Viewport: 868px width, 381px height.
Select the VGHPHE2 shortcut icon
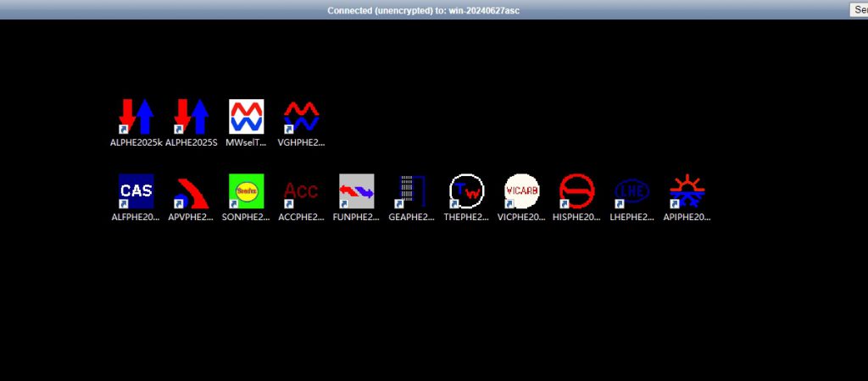(x=301, y=117)
